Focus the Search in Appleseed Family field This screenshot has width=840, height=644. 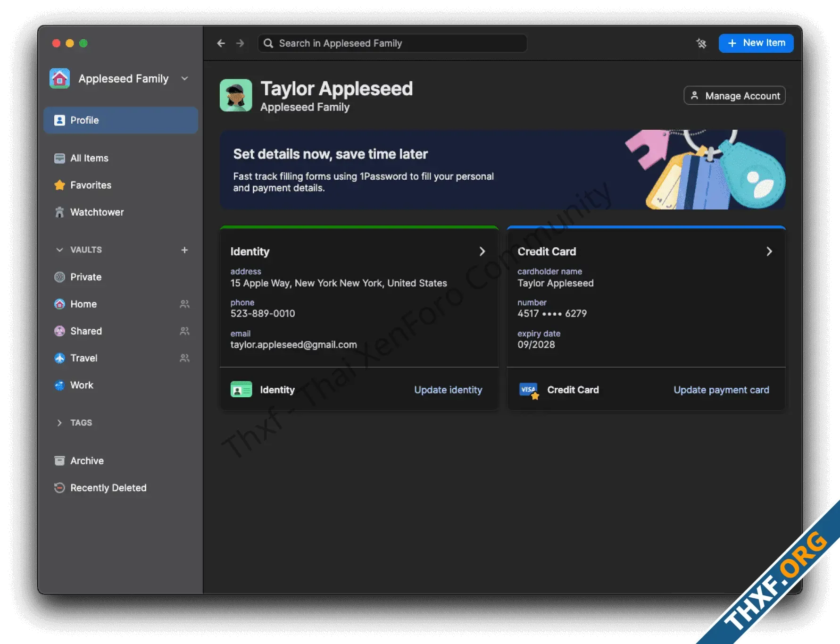(392, 43)
